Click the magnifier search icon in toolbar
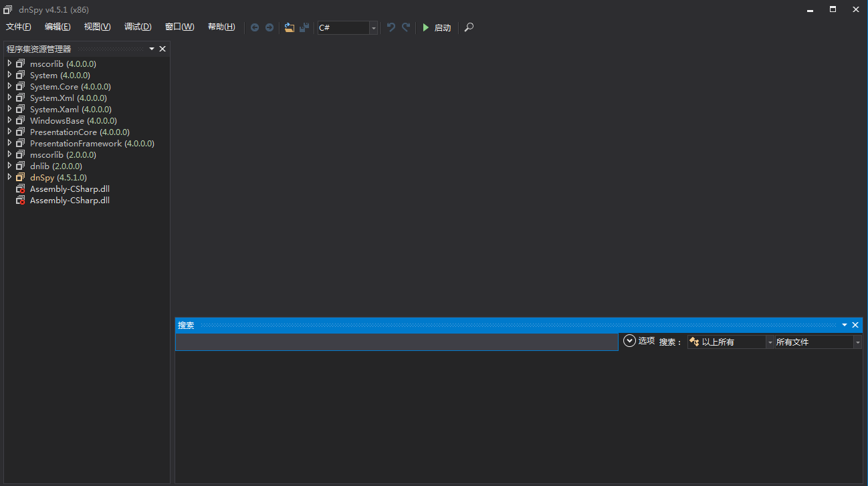 [469, 27]
